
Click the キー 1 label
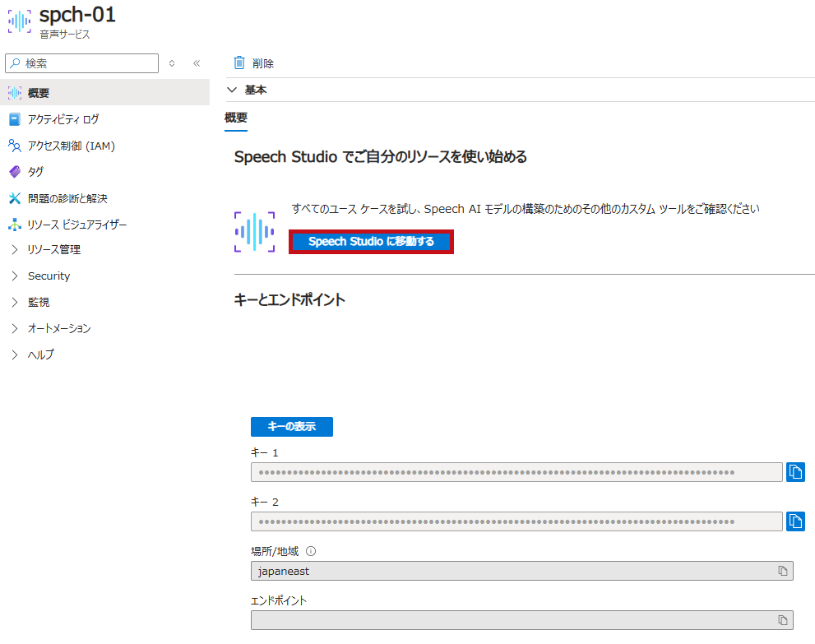click(265, 452)
